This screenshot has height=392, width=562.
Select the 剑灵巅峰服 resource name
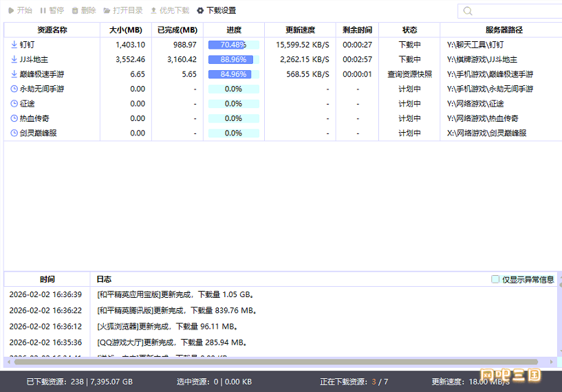pyautogui.click(x=39, y=133)
